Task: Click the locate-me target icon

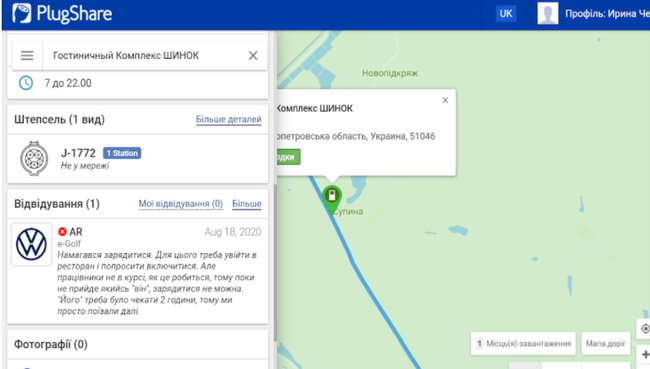Action: [645, 329]
